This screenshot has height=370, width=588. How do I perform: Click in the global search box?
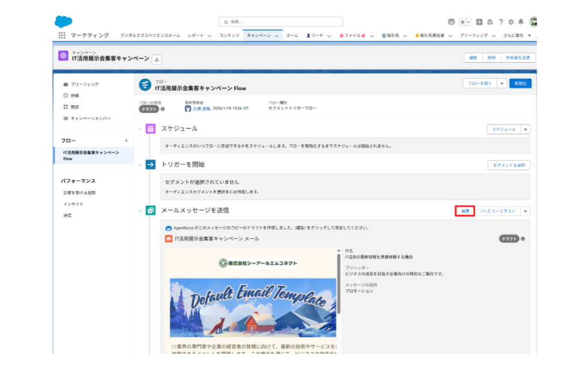click(x=280, y=22)
